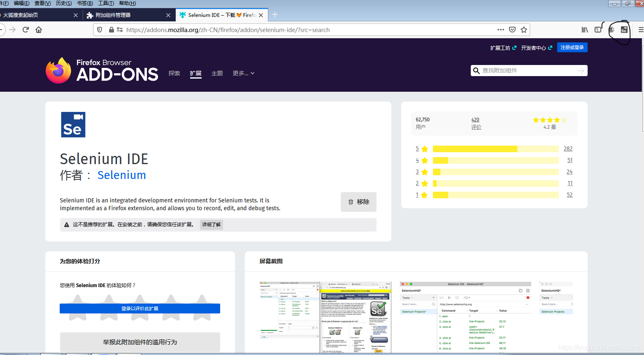Select the 扩展 navigation item
The image size is (644, 355).
[x=196, y=73]
